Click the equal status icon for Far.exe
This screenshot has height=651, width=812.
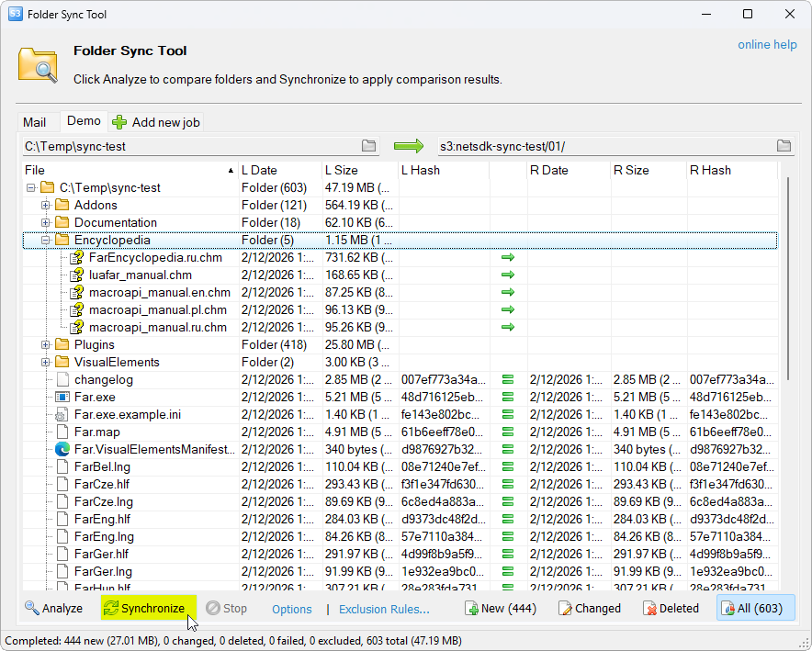(508, 398)
